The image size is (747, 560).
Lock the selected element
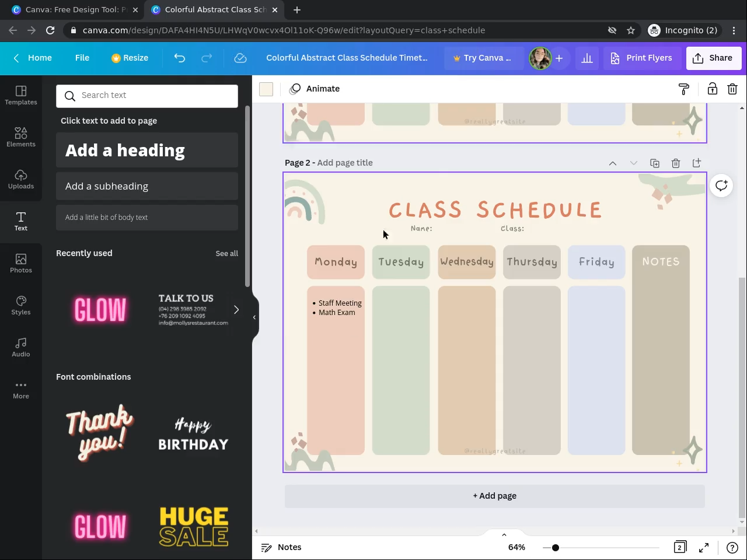pos(713,89)
